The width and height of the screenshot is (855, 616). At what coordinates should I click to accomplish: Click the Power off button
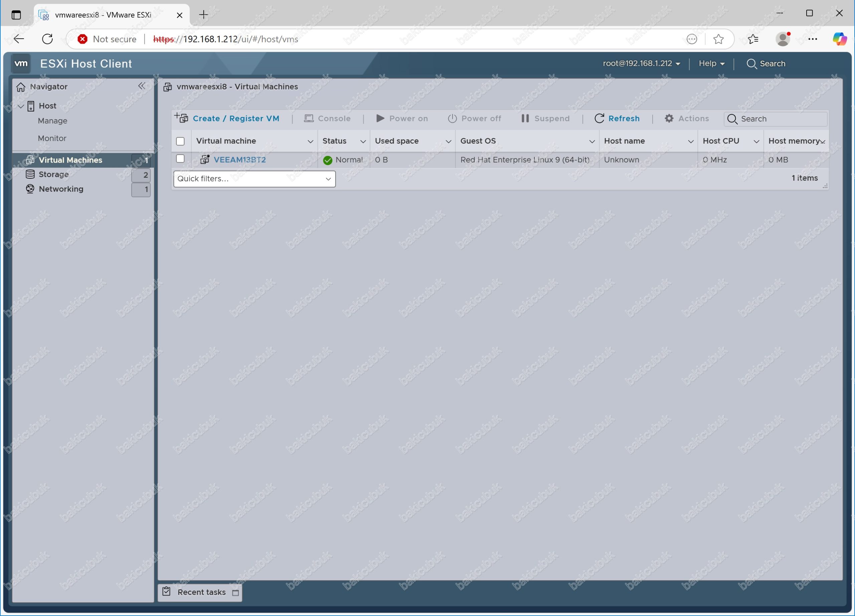(474, 118)
